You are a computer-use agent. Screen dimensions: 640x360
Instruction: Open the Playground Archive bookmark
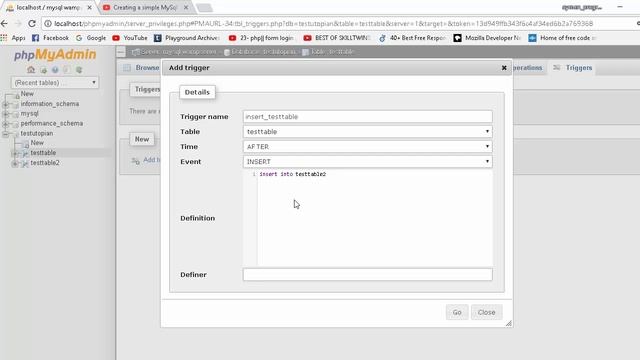coord(187,38)
